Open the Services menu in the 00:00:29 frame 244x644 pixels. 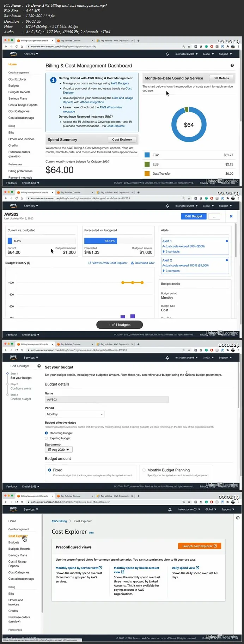(31, 54)
